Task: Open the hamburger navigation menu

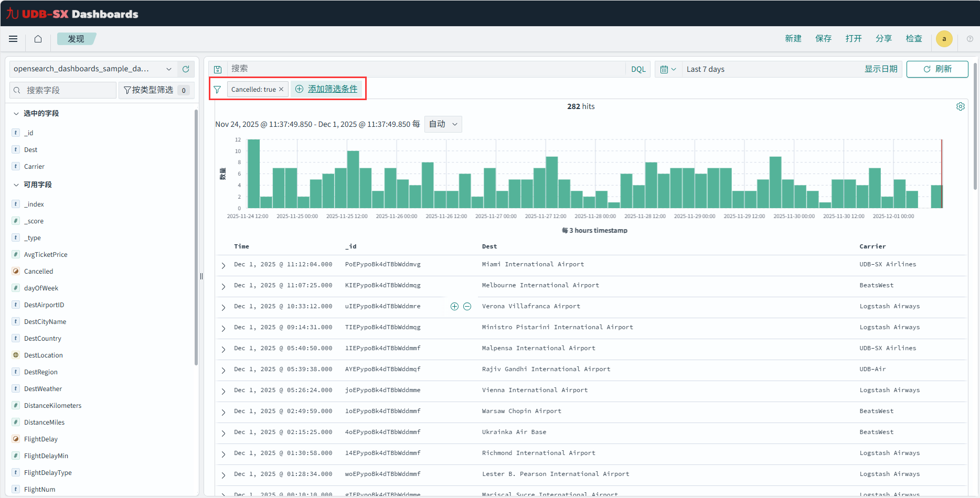Action: pos(13,39)
